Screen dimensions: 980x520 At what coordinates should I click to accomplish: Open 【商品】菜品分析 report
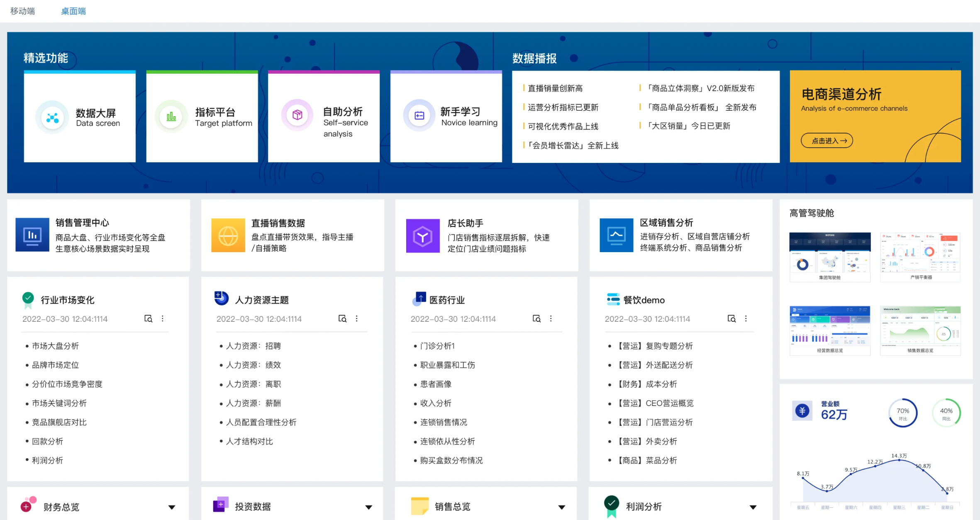[x=646, y=460]
